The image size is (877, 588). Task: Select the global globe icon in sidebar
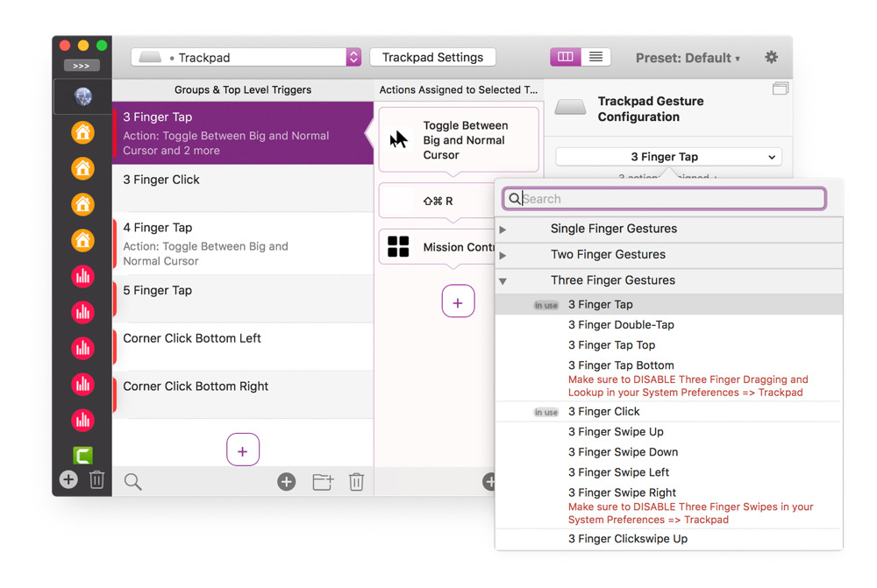[x=82, y=97]
